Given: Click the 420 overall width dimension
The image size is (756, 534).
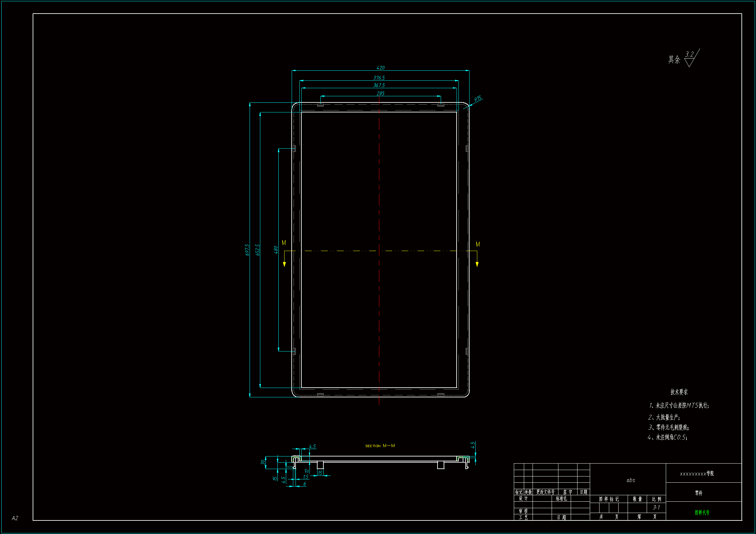Looking at the screenshot, I should point(380,68).
